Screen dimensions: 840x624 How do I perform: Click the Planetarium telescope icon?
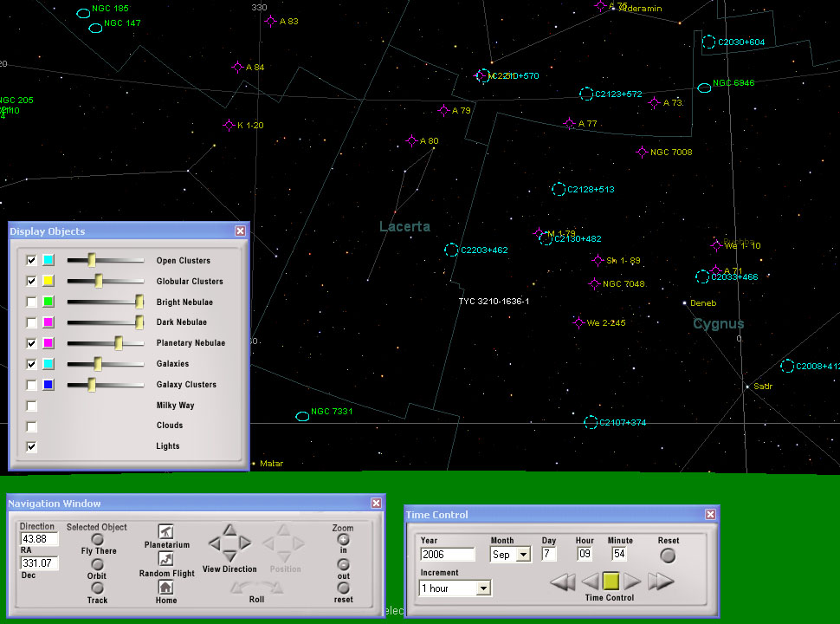pos(166,531)
